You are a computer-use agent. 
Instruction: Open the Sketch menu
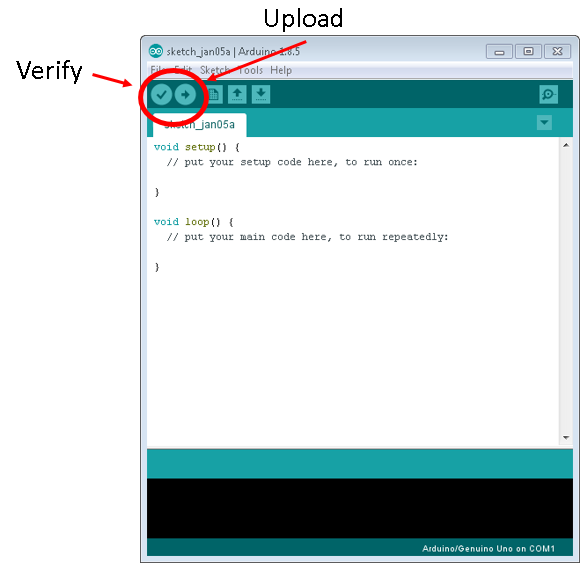click(215, 70)
